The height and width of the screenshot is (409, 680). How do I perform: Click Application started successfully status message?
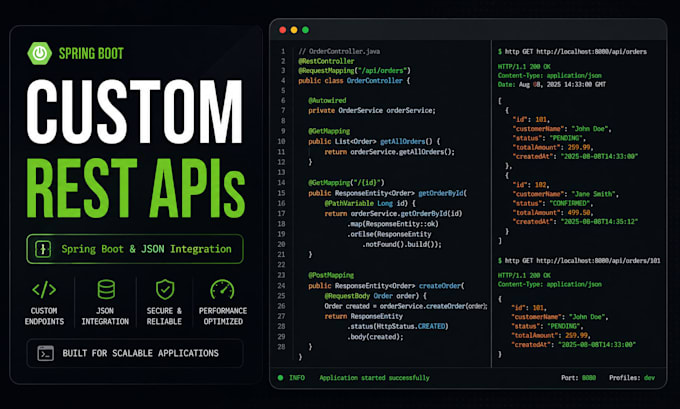point(374,378)
